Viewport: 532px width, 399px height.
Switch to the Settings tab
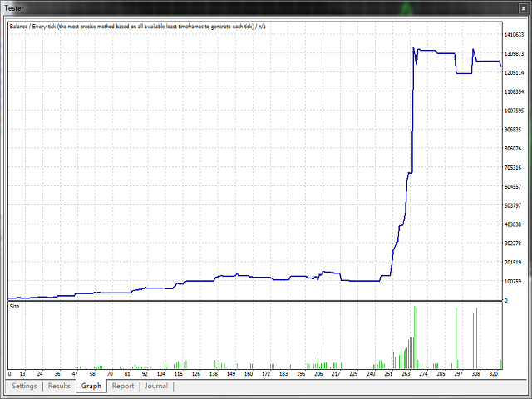pos(24,386)
